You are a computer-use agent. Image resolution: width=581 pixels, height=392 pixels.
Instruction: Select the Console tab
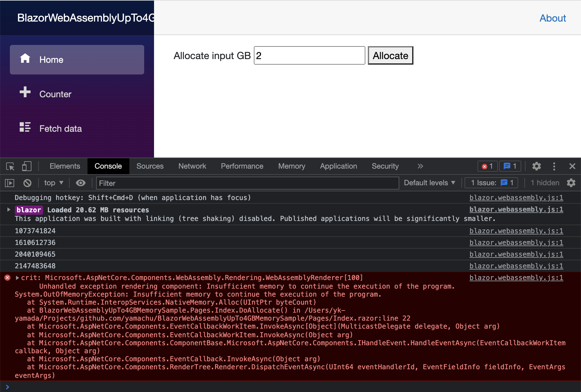point(108,166)
